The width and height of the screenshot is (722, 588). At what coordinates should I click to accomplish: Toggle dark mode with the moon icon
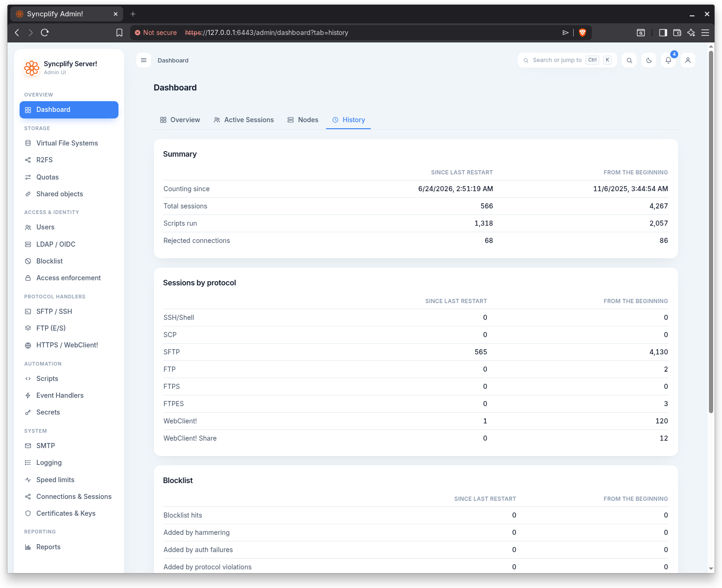click(x=649, y=60)
